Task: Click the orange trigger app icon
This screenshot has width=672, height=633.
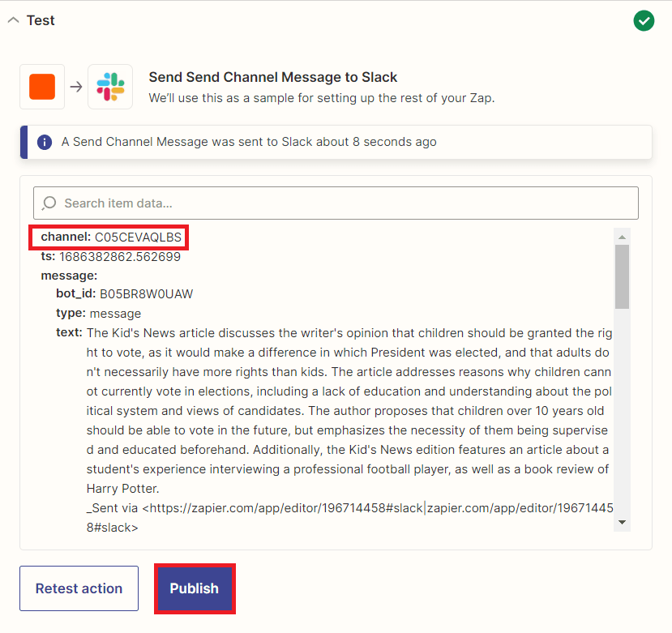Action: (x=41, y=86)
